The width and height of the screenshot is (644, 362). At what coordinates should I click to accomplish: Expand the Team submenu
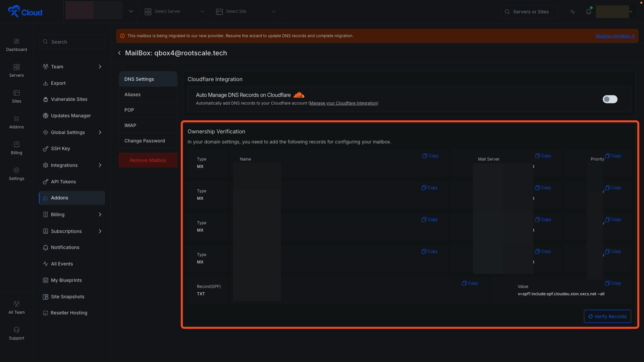pos(100,67)
